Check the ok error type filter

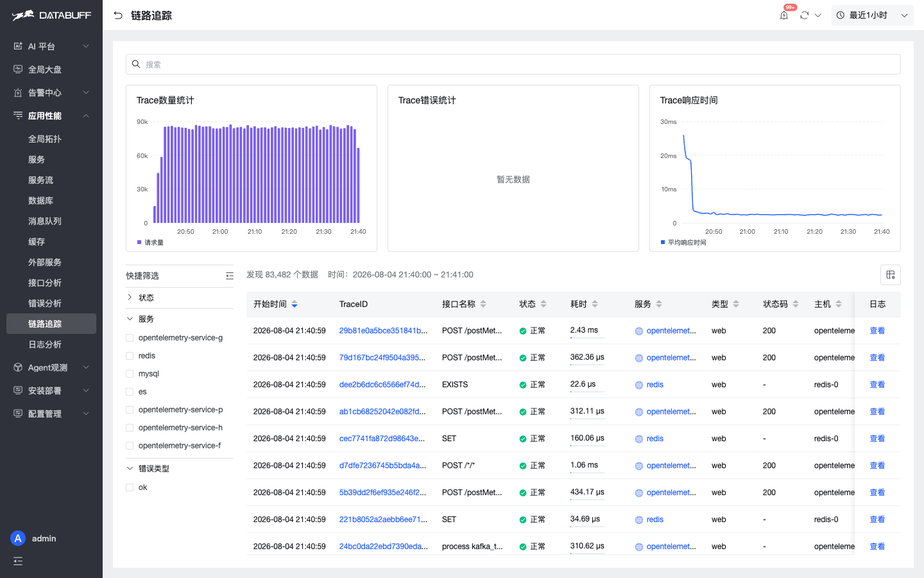pos(130,487)
